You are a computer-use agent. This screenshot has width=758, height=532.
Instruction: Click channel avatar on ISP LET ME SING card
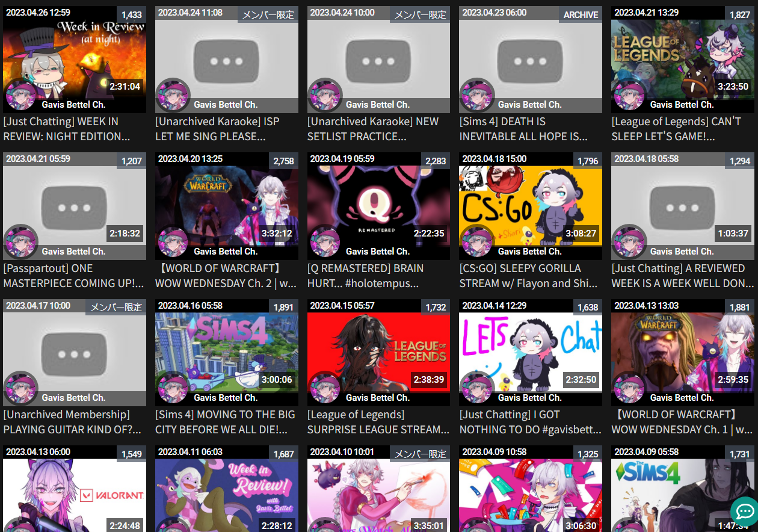click(x=173, y=95)
